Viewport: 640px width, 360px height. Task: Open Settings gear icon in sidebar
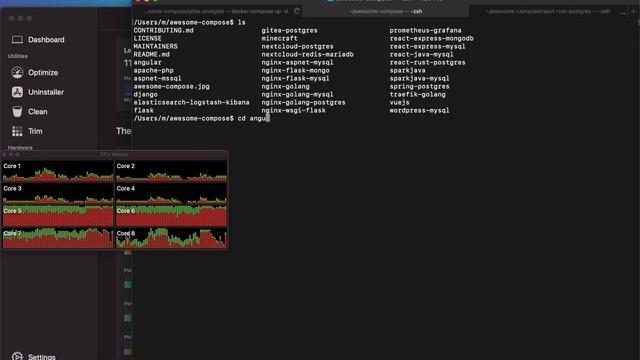(x=17, y=356)
